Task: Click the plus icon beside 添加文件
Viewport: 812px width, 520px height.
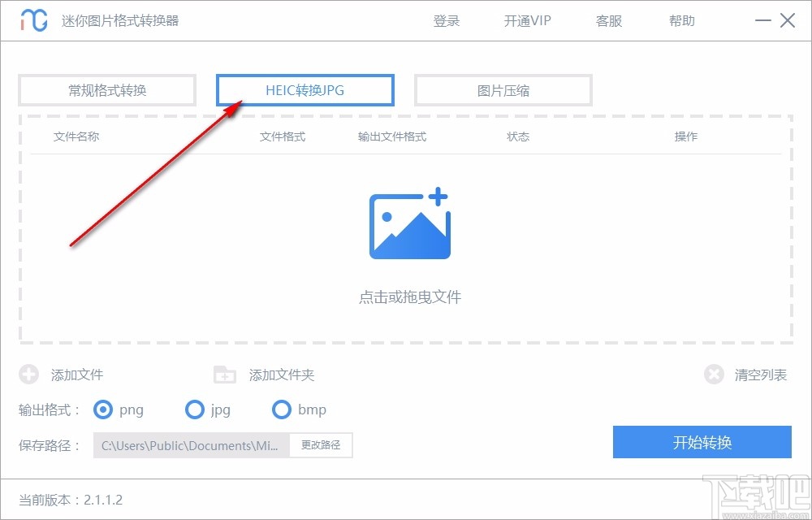Action: pyautogui.click(x=29, y=375)
